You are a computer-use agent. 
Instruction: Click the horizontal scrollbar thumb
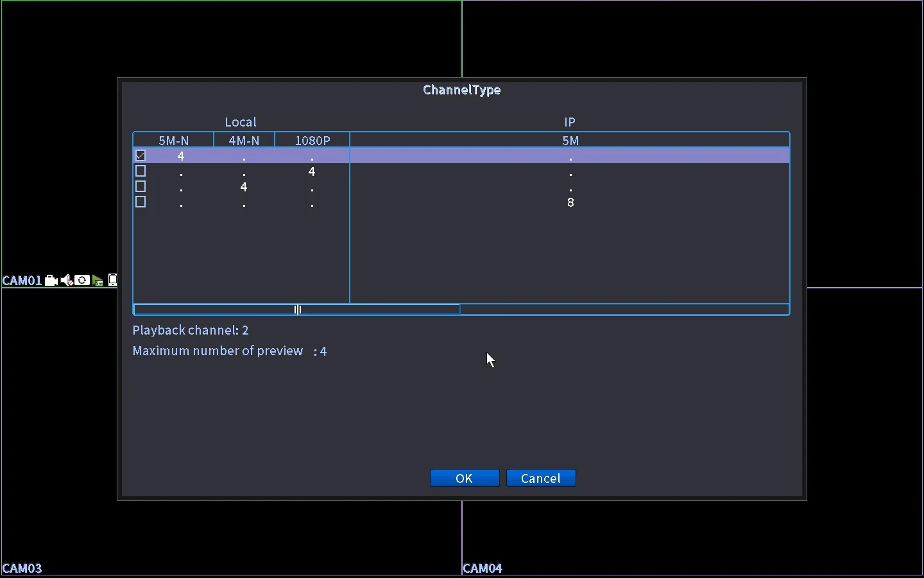pos(297,310)
